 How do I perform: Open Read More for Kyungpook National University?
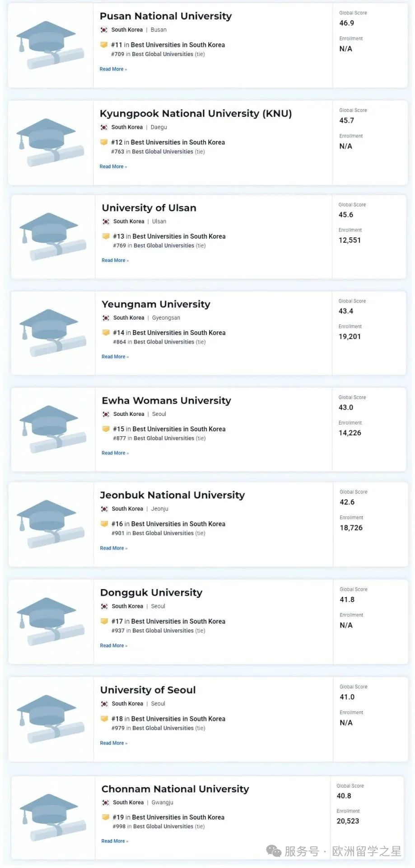[113, 167]
